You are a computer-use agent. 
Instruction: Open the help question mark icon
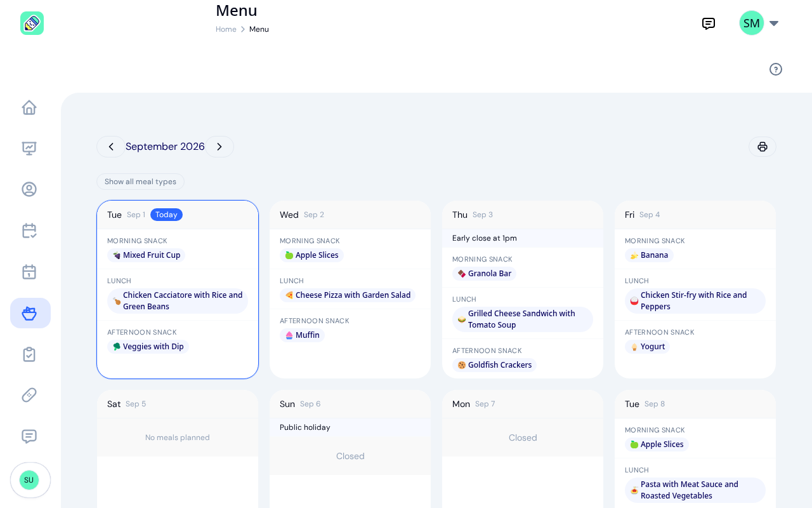(776, 69)
